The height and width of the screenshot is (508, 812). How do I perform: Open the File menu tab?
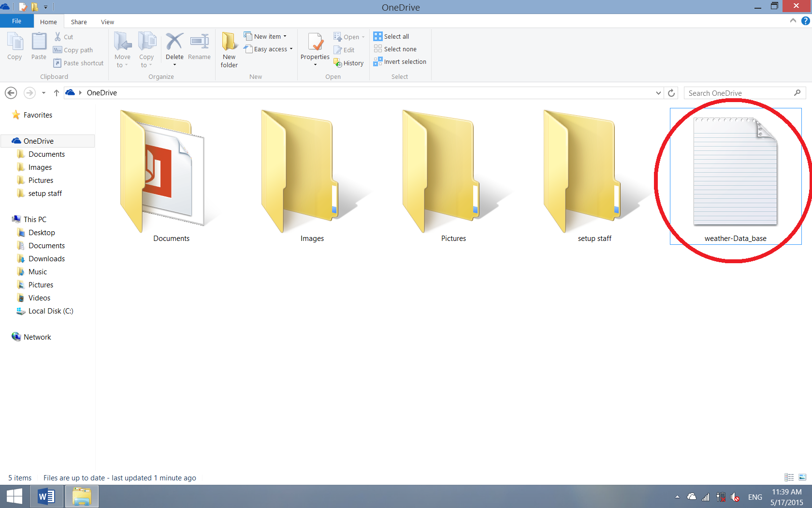pyautogui.click(x=16, y=21)
